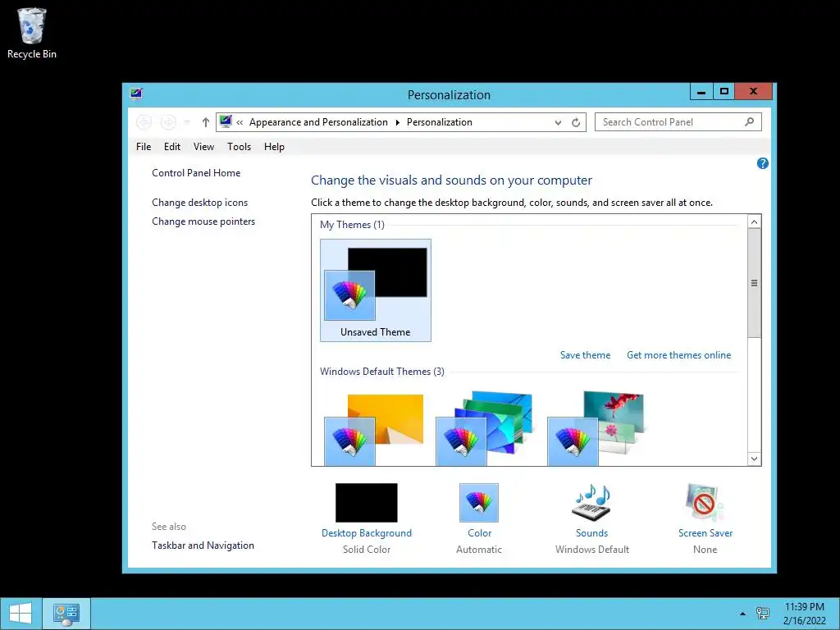This screenshot has width=840, height=630.
Task: Click Get more themes online
Action: point(678,355)
